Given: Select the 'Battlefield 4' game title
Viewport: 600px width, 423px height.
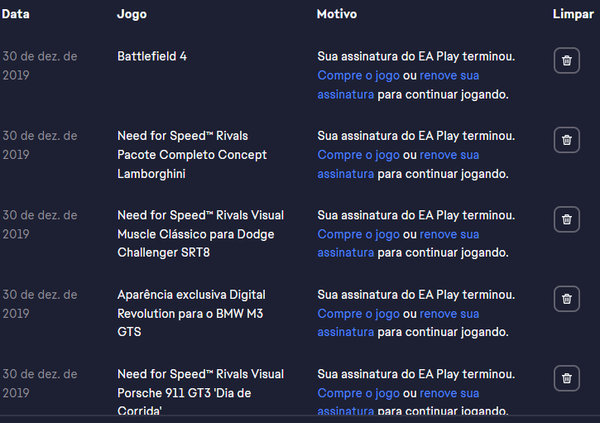Looking at the screenshot, I should (152, 56).
